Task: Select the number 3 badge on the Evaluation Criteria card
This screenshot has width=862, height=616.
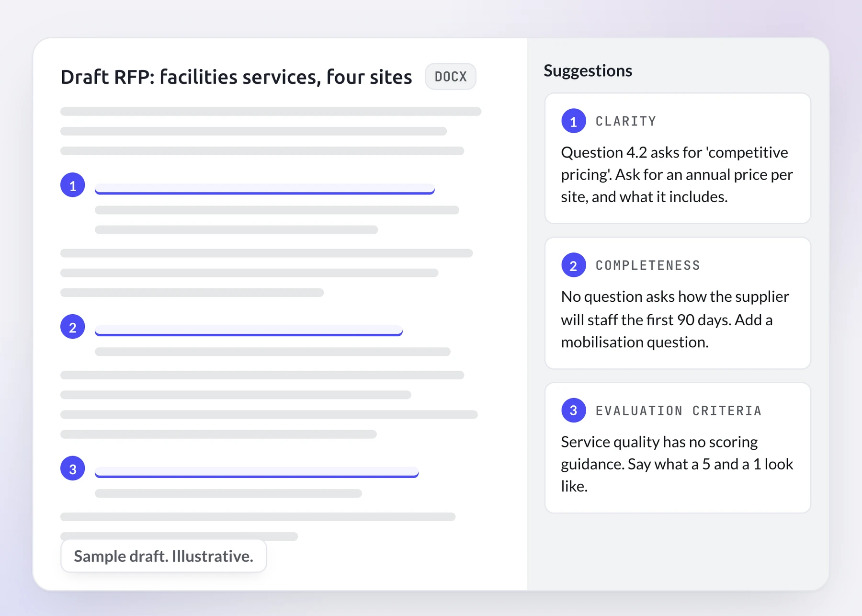Action: (x=574, y=410)
